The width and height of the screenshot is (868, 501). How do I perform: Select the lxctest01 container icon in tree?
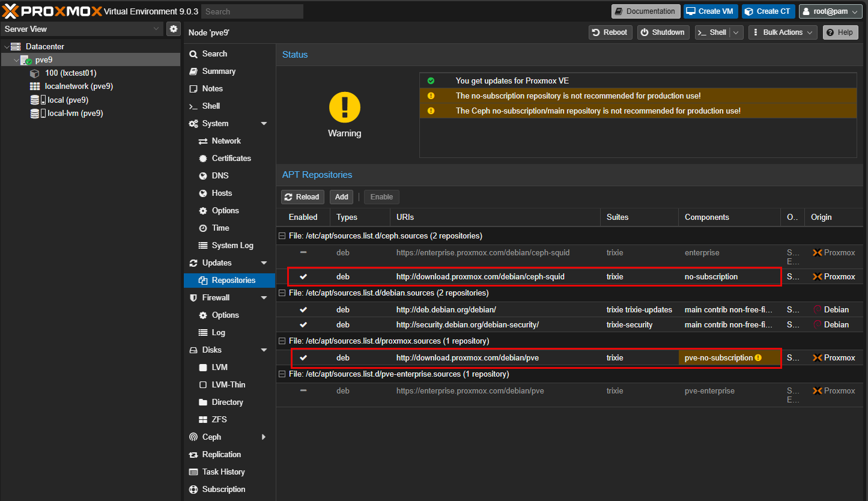pos(35,73)
